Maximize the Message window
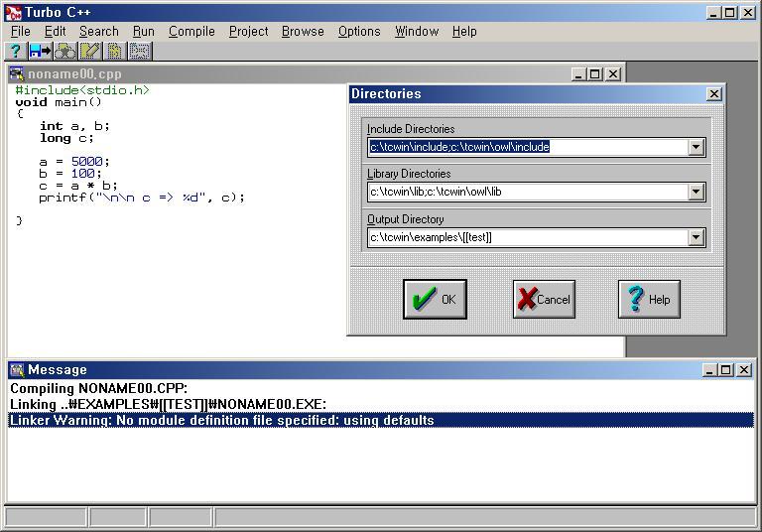The width and height of the screenshot is (762, 532). point(726,370)
